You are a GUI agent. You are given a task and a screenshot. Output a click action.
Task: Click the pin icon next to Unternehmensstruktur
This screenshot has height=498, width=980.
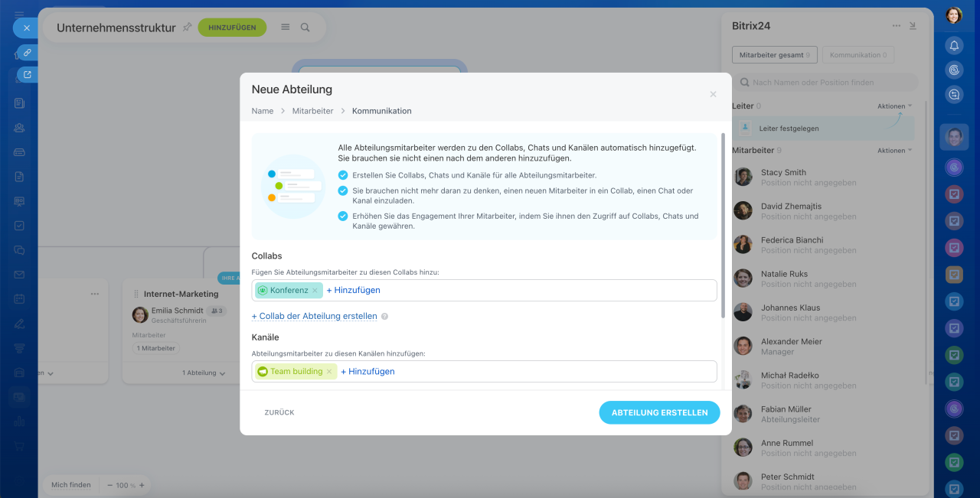[x=187, y=27]
